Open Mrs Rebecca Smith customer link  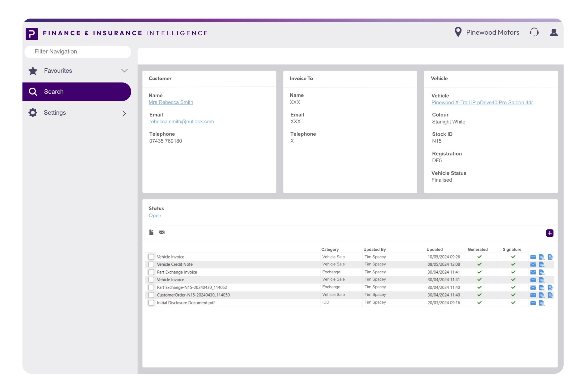(171, 102)
